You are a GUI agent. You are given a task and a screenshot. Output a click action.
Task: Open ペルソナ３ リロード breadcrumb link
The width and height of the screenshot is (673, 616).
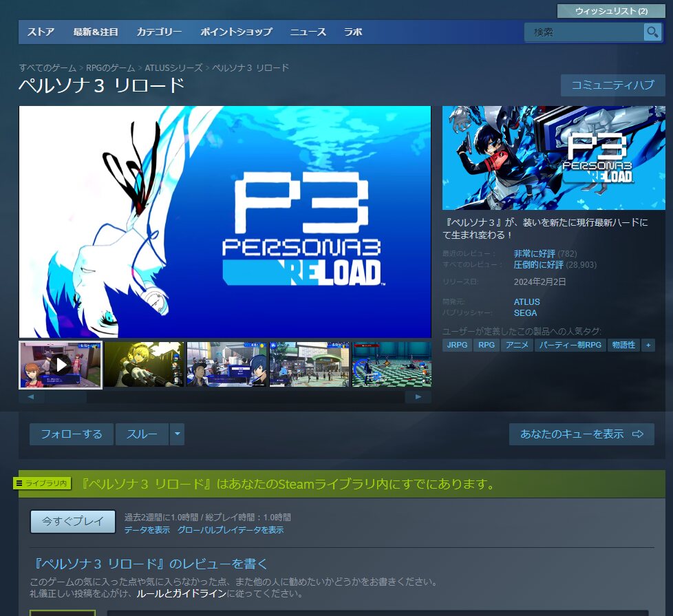[250, 68]
